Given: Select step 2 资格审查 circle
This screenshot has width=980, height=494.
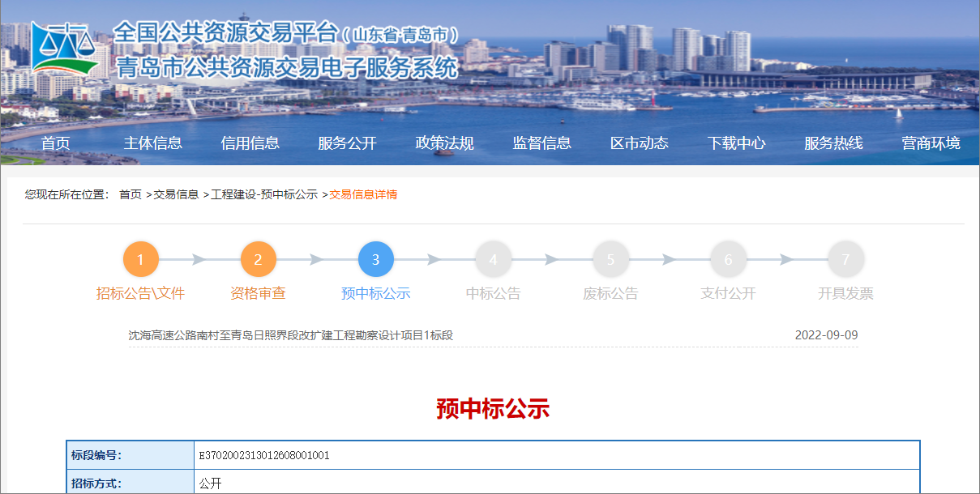Looking at the screenshot, I should [x=259, y=261].
